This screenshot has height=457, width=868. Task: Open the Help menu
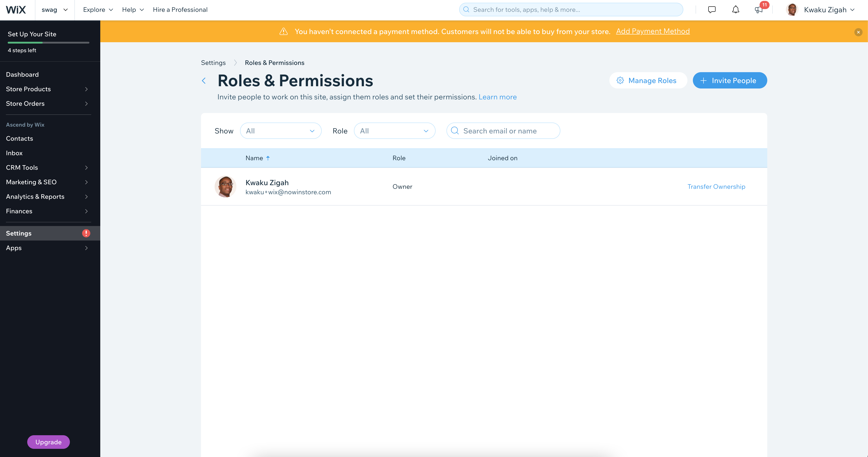pos(133,10)
